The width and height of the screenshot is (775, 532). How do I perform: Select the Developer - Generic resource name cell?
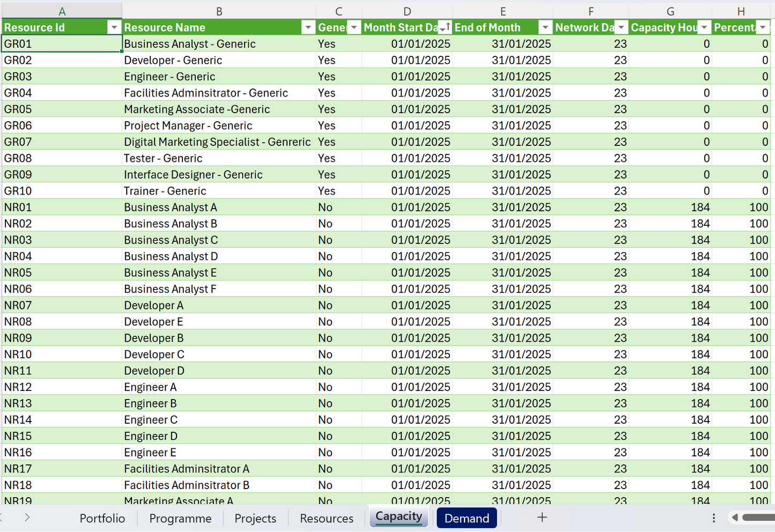pyautogui.click(x=173, y=60)
